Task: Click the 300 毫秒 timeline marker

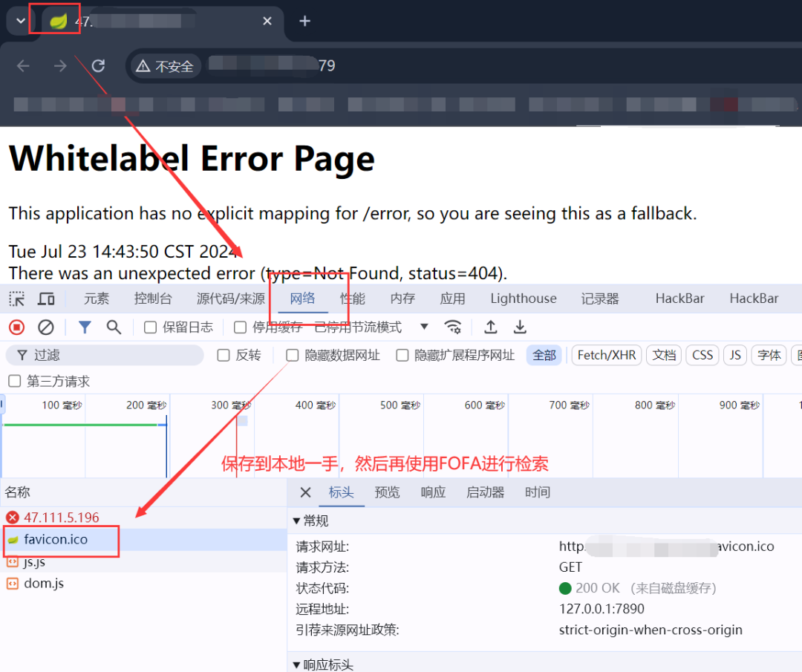Action: point(231,405)
